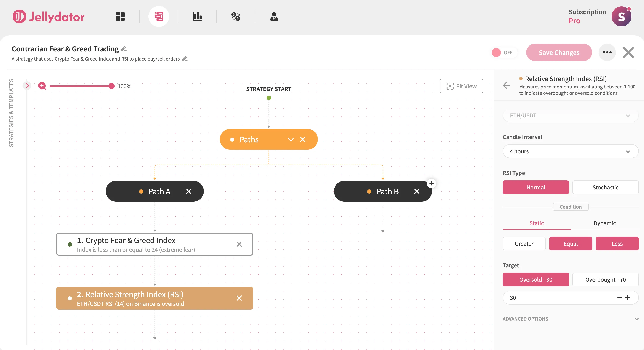
Task: Remove the Relative Strength Index step
Action: pyautogui.click(x=239, y=298)
